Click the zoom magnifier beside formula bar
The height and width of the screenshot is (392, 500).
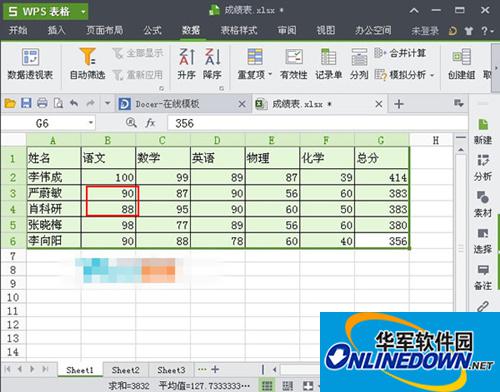click(131, 123)
